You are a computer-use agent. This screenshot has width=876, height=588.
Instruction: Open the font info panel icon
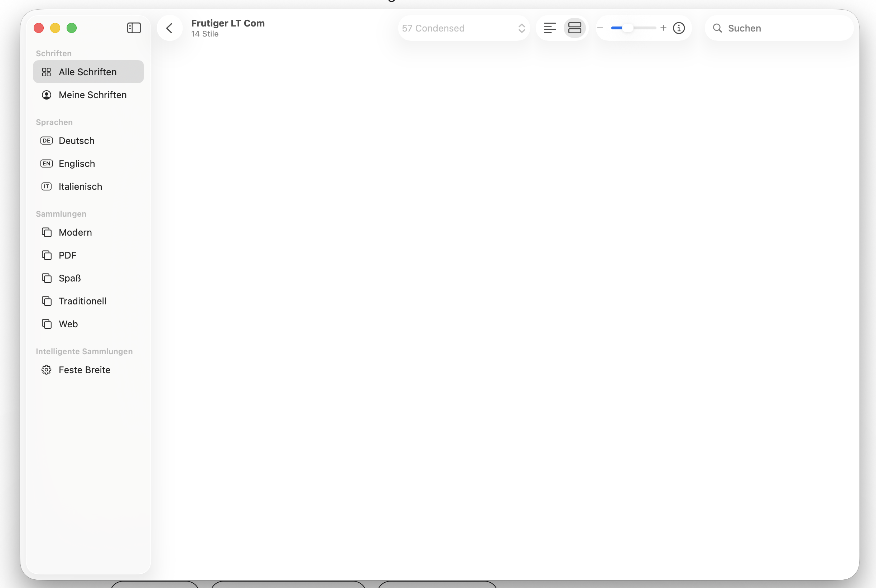click(x=679, y=28)
